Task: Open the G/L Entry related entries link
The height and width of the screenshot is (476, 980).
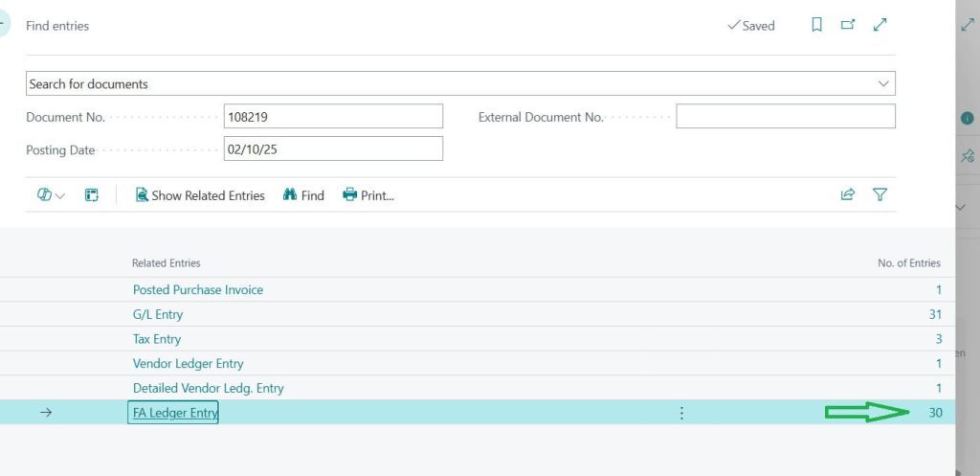Action: point(158,314)
